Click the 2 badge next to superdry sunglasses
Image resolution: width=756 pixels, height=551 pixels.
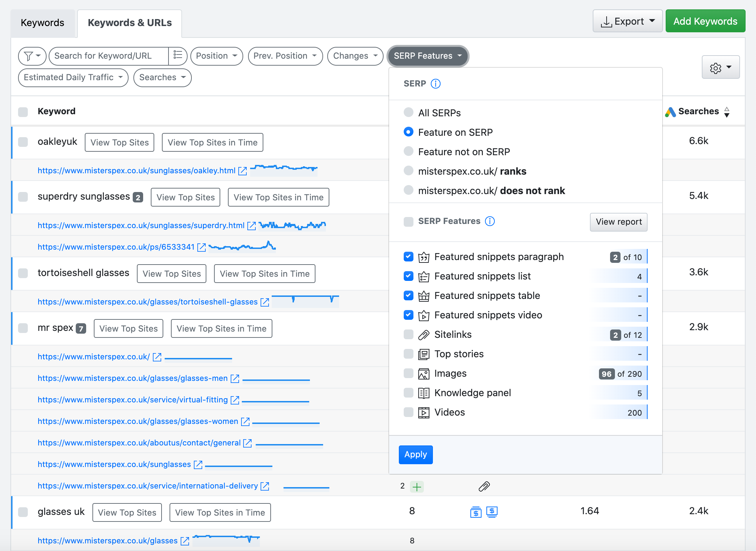pyautogui.click(x=138, y=198)
